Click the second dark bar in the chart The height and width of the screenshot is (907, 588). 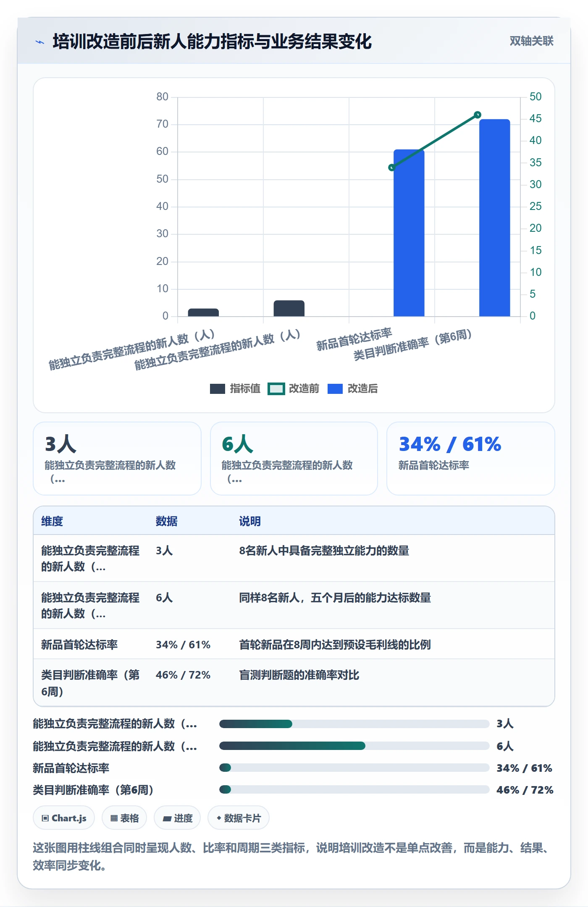(x=289, y=309)
